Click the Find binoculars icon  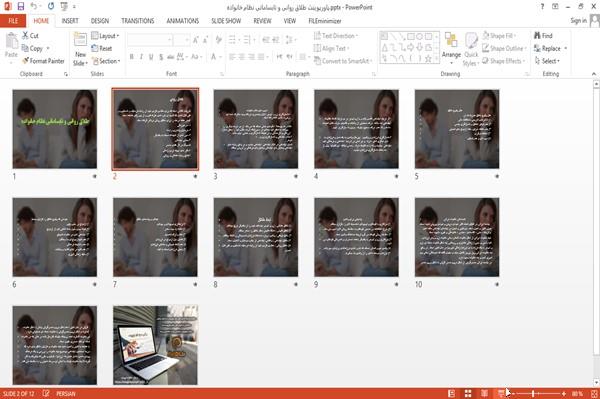coord(537,35)
